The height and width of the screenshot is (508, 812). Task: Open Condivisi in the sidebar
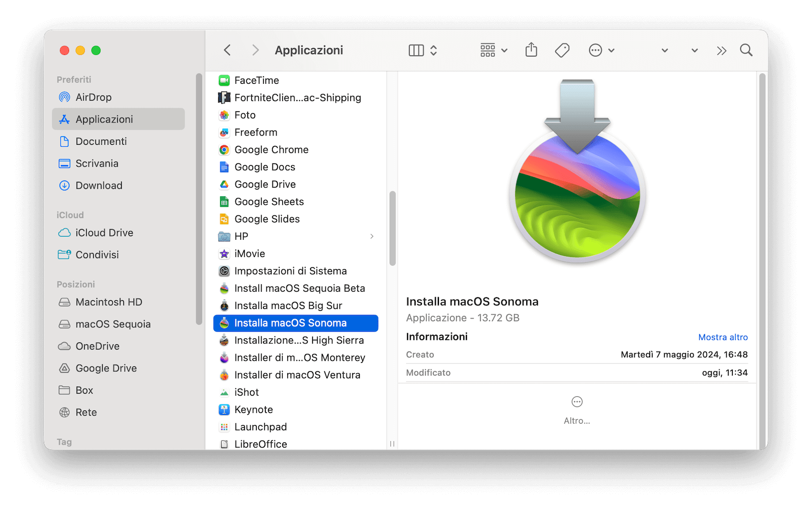click(118, 255)
